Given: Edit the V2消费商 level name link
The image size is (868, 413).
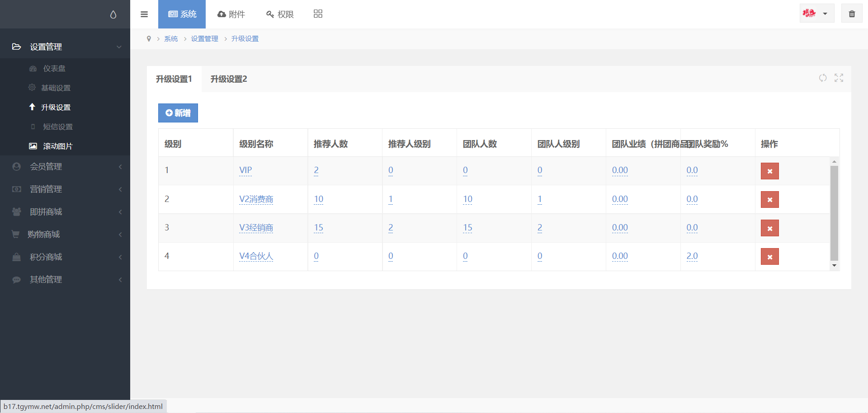Looking at the screenshot, I should 256,199.
